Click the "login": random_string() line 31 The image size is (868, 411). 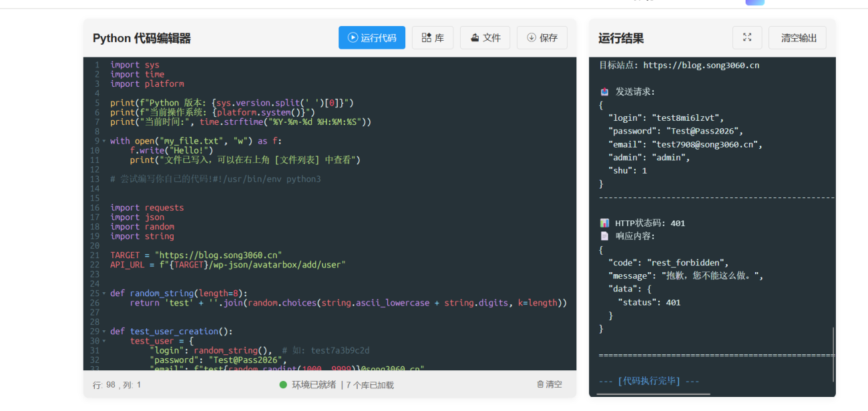(259, 350)
